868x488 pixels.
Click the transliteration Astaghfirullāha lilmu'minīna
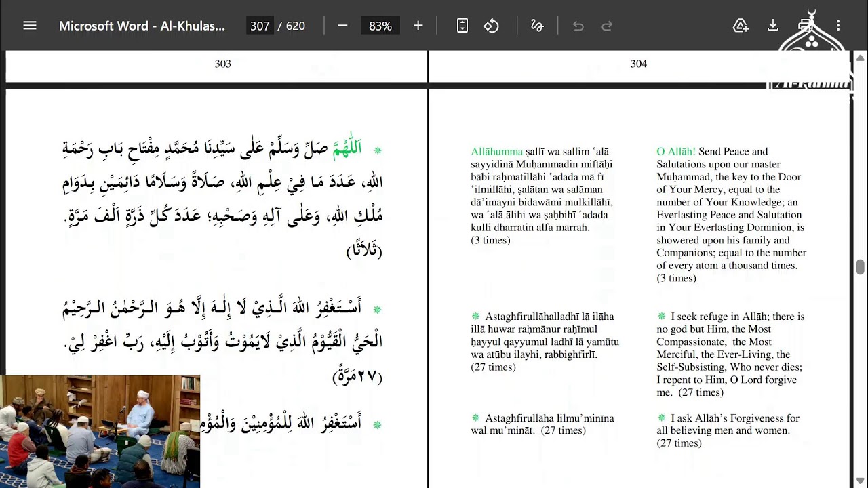[549, 418]
